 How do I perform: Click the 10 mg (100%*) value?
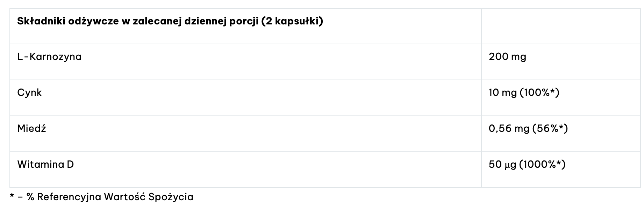pos(524,92)
